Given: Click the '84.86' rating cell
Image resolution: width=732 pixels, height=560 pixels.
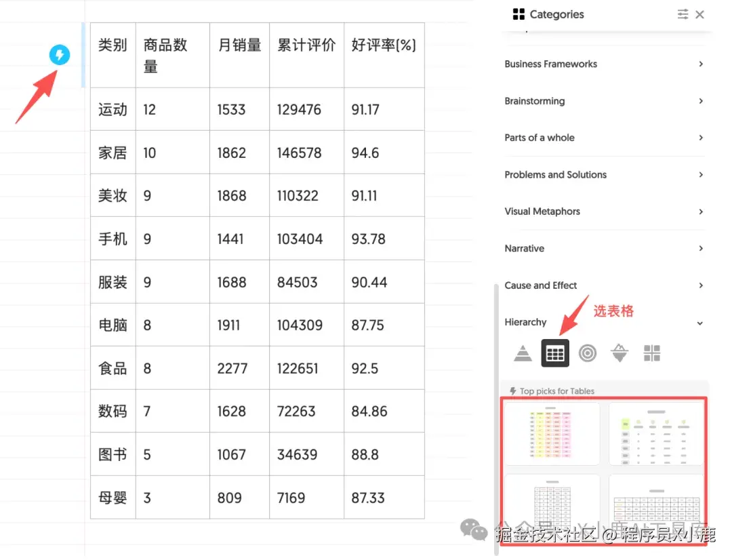Looking at the screenshot, I should coord(384,411).
